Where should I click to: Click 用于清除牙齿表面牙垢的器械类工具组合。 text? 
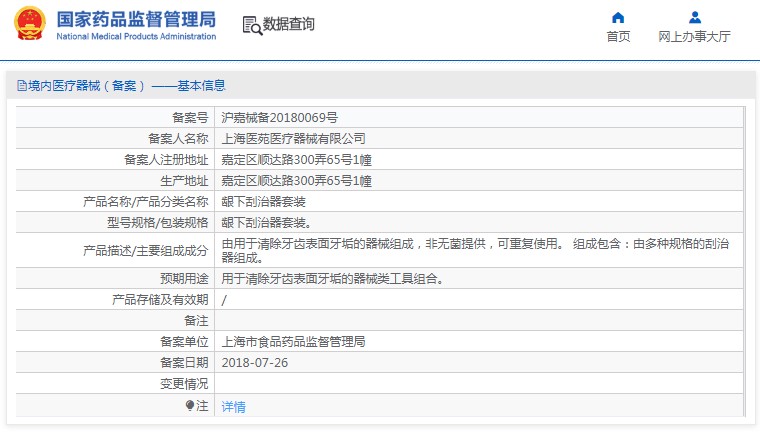(333, 278)
